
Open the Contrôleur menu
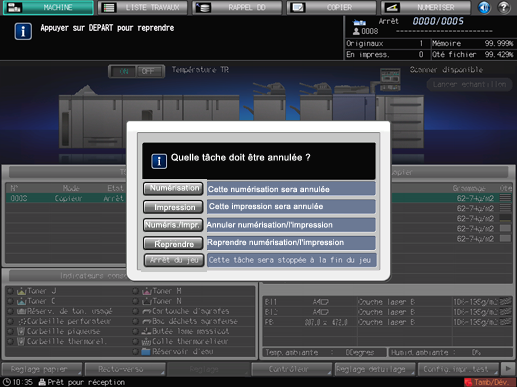tap(291, 369)
